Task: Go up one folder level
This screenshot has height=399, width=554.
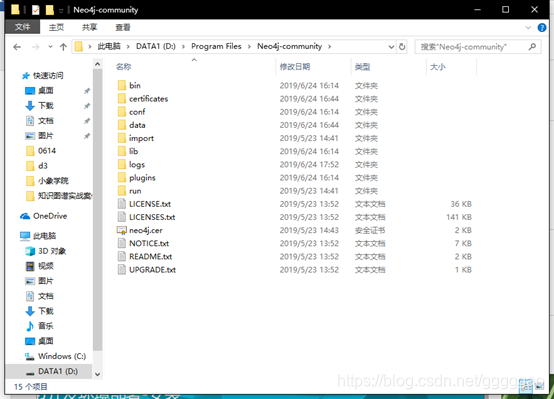Action: click(x=63, y=47)
